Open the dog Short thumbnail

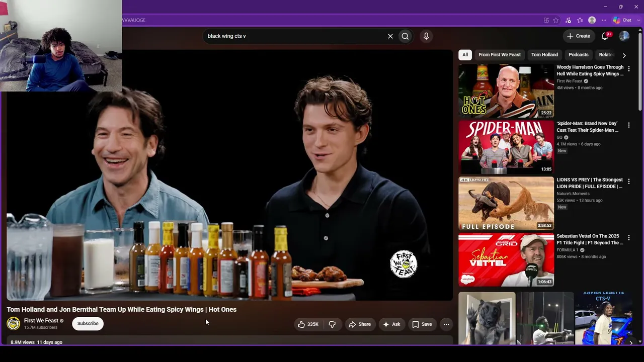[x=487, y=318]
